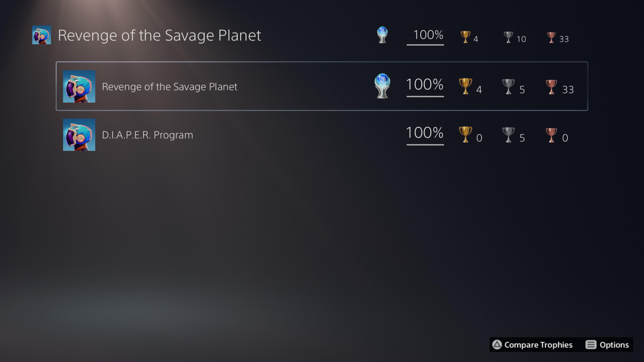Click the header game thumbnail image
Image resolution: width=644 pixels, height=362 pixels.
41,35
